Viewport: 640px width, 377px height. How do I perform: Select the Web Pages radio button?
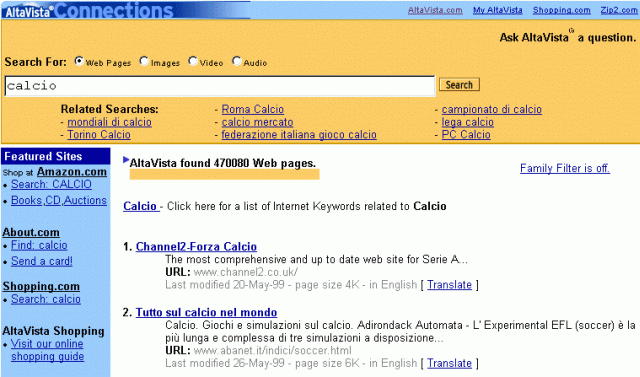[79, 61]
